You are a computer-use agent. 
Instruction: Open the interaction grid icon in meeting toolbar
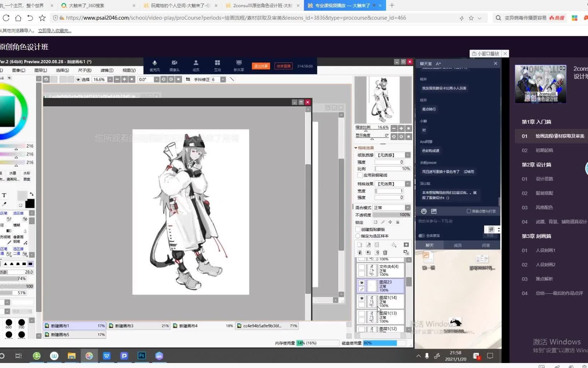217,63
